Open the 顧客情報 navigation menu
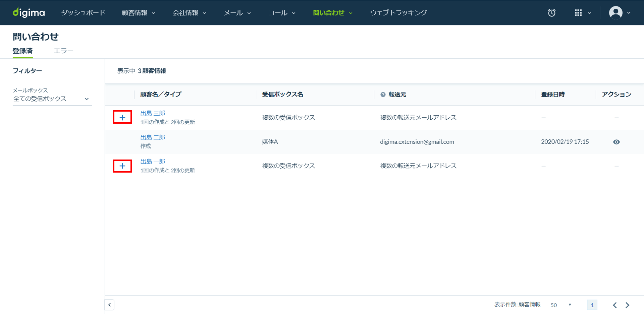 [x=138, y=13]
